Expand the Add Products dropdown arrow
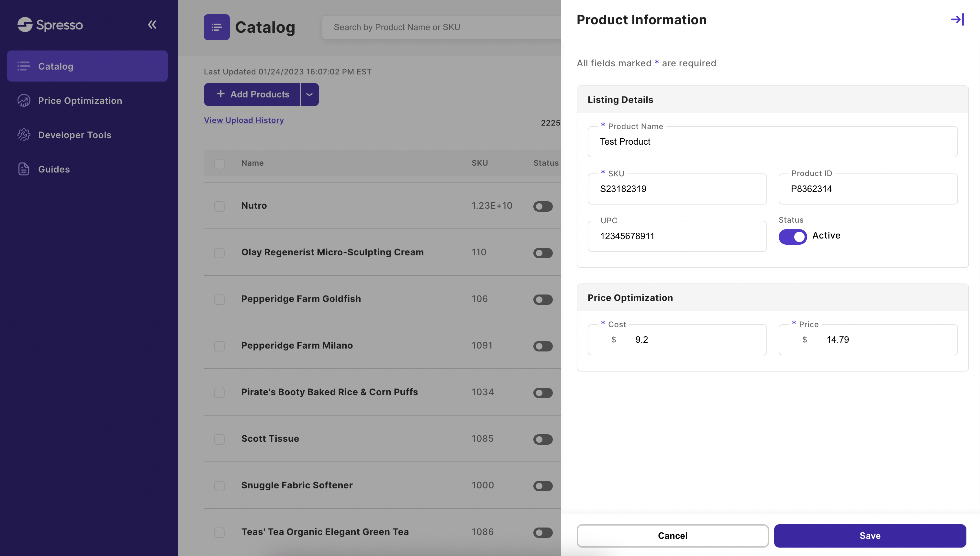Screen dimensions: 980x556 coord(309,94)
